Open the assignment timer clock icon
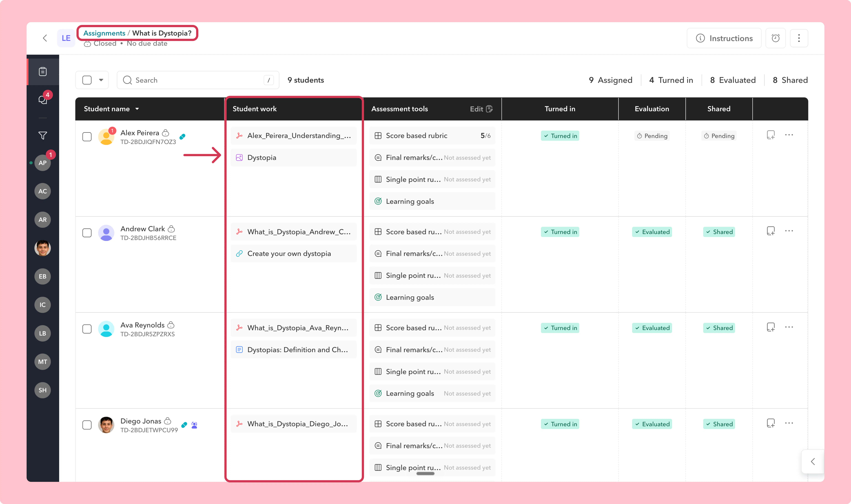The height and width of the screenshot is (504, 851). 776,38
